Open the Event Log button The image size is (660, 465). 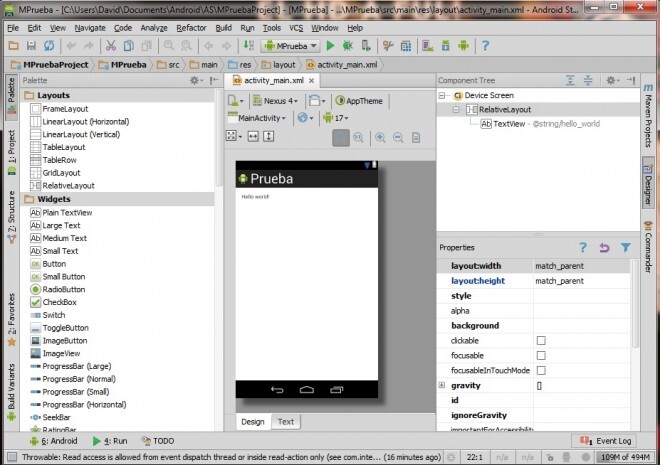click(x=602, y=440)
